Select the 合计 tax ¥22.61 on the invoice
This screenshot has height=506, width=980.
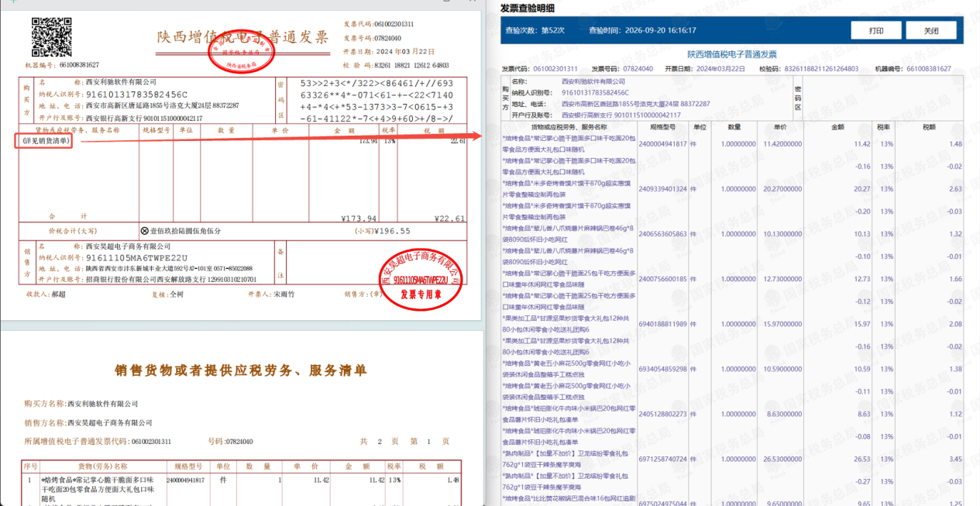click(450, 219)
